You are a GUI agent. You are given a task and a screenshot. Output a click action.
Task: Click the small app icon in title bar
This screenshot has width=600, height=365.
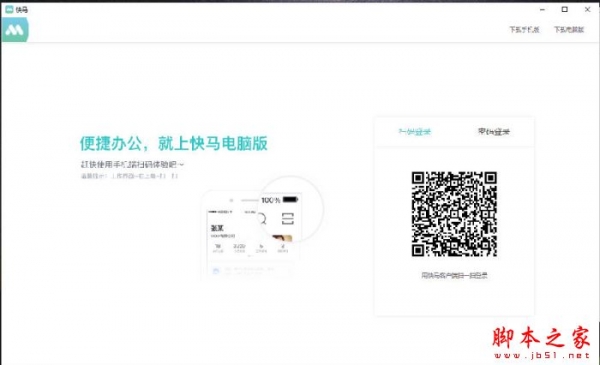9,9
